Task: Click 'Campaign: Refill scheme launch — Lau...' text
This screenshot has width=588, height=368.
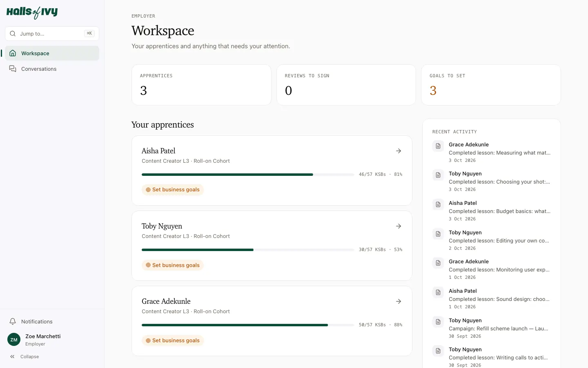Action: point(499,329)
